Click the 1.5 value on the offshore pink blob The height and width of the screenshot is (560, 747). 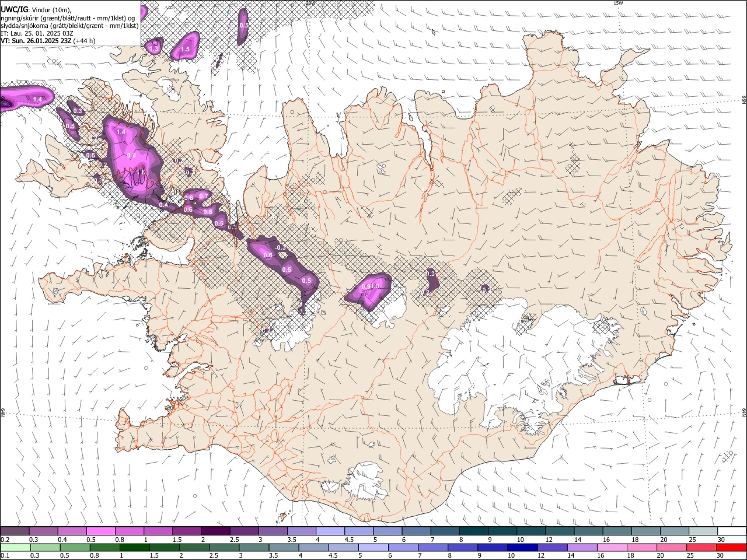tap(185, 50)
